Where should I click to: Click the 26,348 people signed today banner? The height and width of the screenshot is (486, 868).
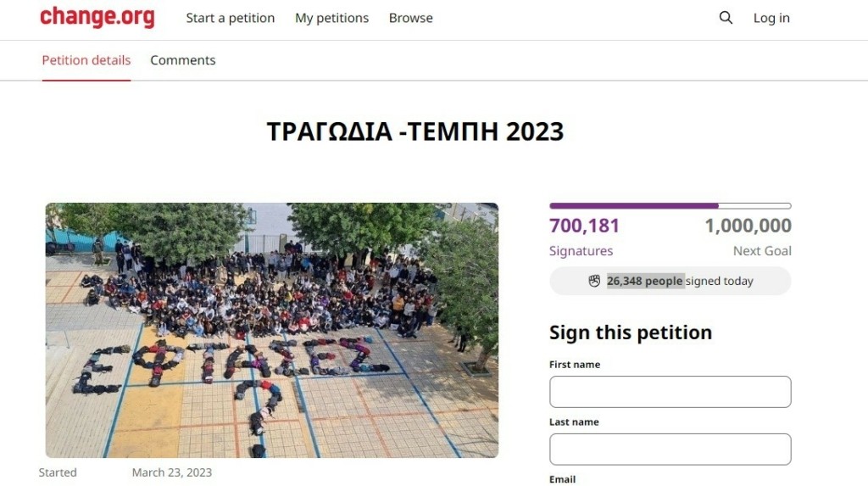(x=670, y=281)
